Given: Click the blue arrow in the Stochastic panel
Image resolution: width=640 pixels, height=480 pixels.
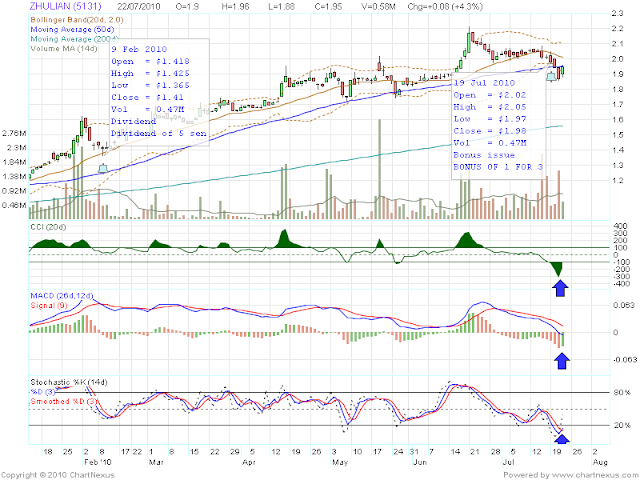Looking at the screenshot, I should click(563, 439).
